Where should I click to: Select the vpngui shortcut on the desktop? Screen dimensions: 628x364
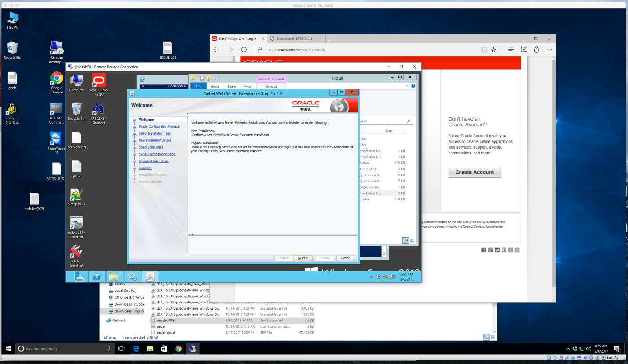pos(12,114)
